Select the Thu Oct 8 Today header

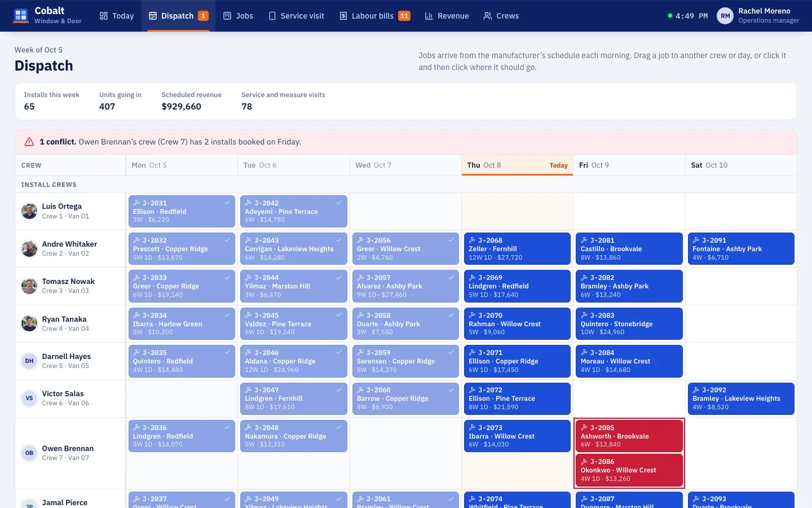pyautogui.click(x=517, y=165)
